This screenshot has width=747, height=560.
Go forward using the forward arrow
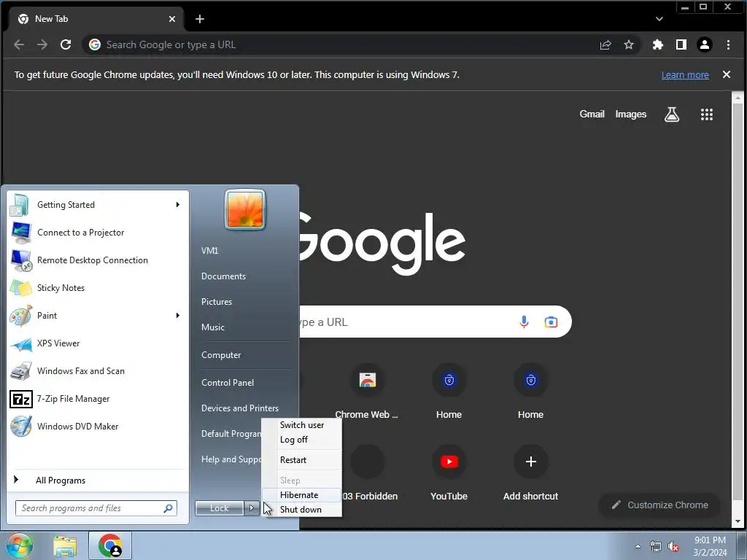[42, 44]
